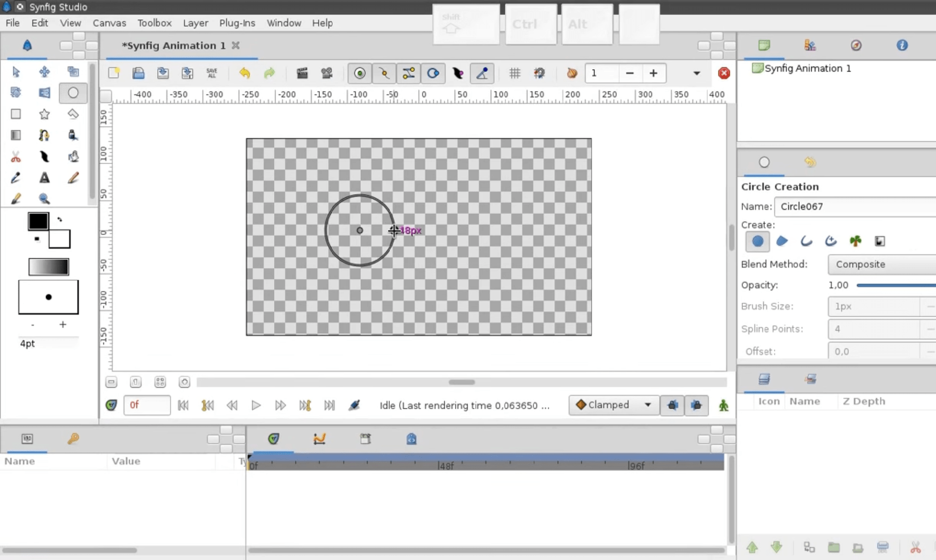This screenshot has width=936, height=560.
Task: Enable animate editing mode
Action: [x=724, y=406]
